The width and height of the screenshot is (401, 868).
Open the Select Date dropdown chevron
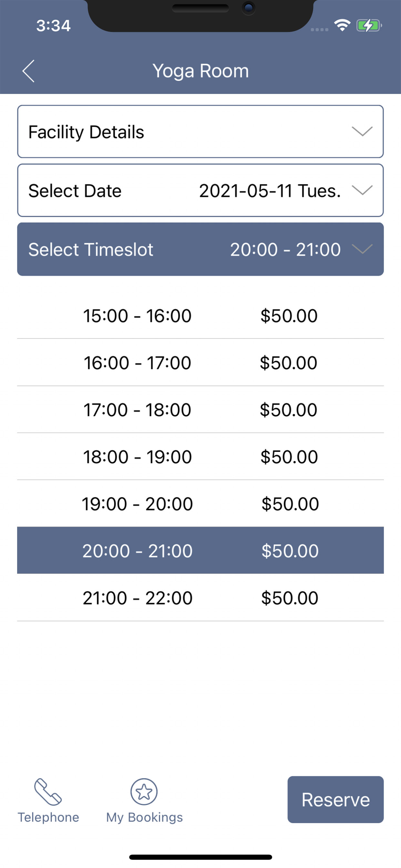(362, 190)
